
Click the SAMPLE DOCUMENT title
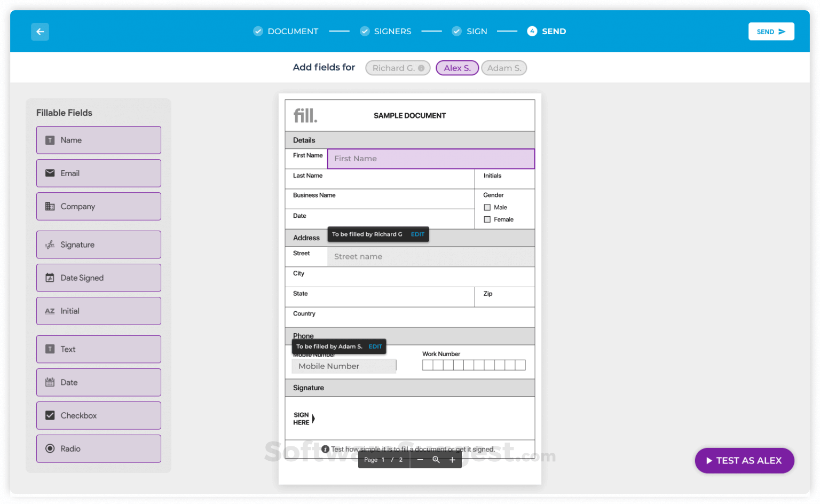(409, 115)
